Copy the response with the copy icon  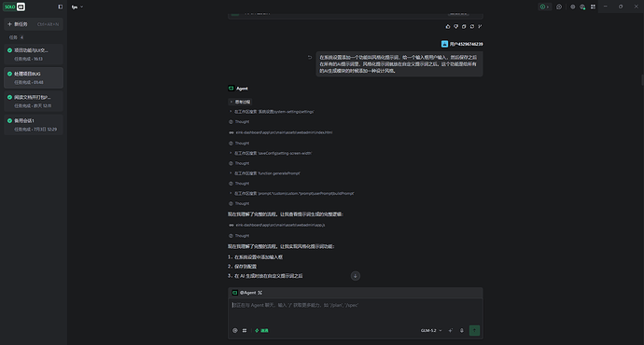click(464, 27)
